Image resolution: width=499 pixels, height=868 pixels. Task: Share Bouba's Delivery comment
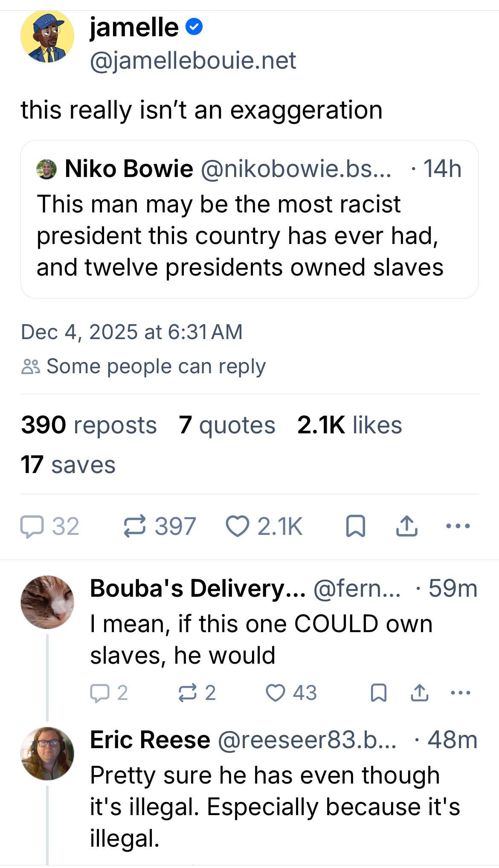click(419, 693)
